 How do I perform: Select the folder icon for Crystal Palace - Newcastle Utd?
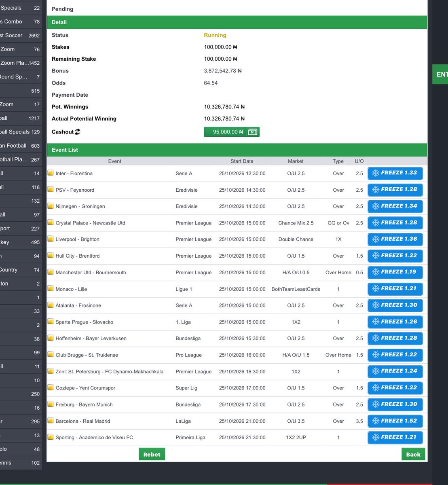point(51,222)
